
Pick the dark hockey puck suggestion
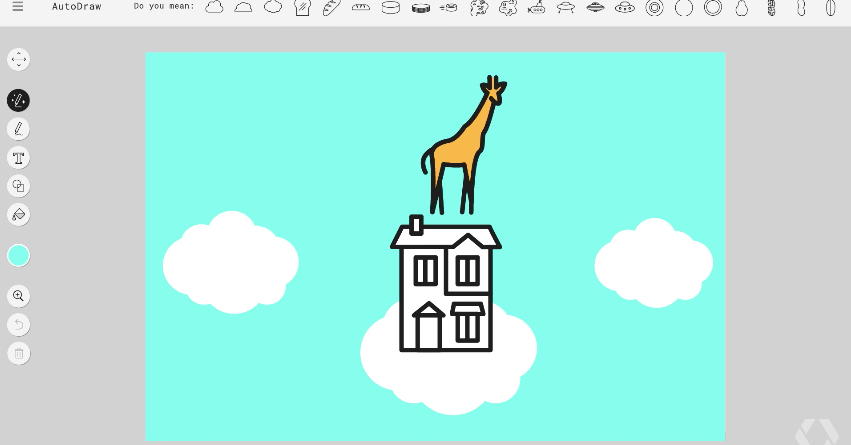pyautogui.click(x=421, y=8)
